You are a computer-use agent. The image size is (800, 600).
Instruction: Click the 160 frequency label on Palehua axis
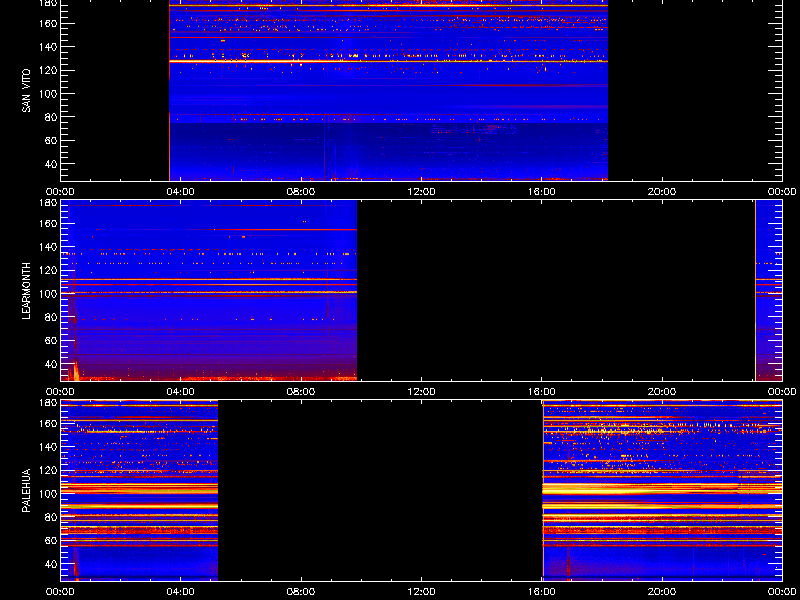(49, 423)
